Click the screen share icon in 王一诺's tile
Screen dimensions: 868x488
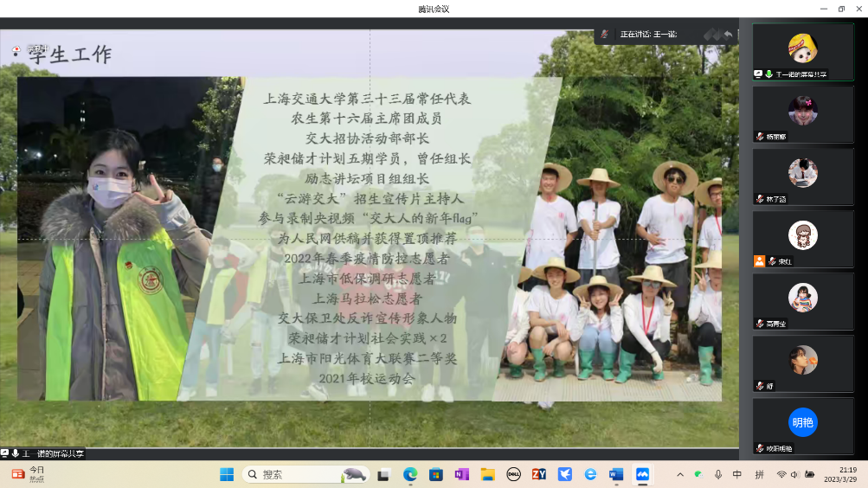(758, 74)
